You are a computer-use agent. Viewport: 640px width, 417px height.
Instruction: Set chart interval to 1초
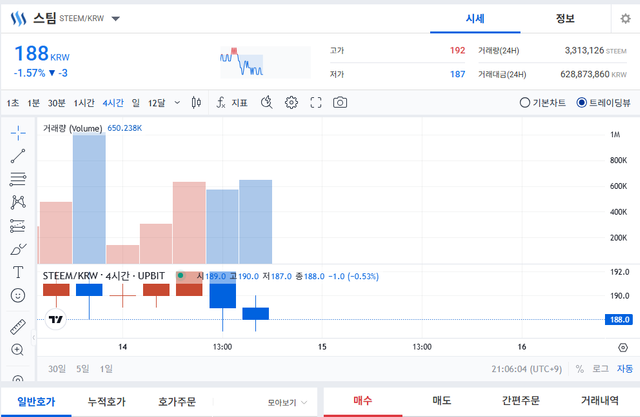tap(13, 103)
